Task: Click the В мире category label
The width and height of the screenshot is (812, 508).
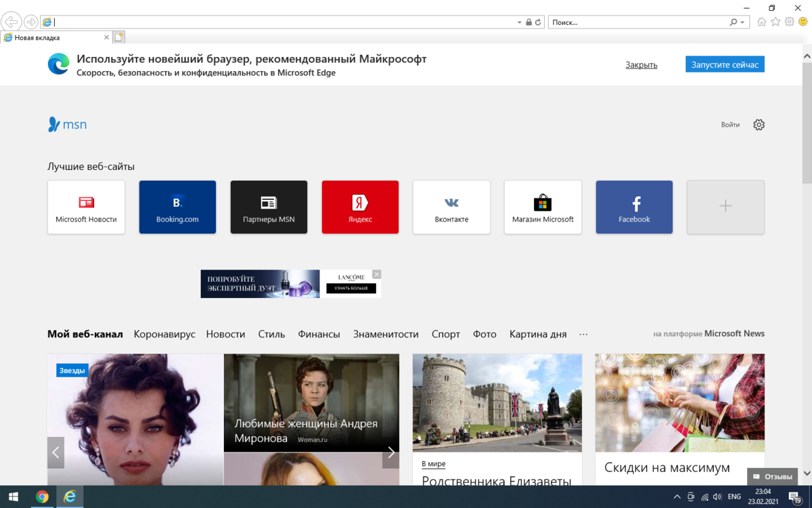Action: tap(433, 464)
